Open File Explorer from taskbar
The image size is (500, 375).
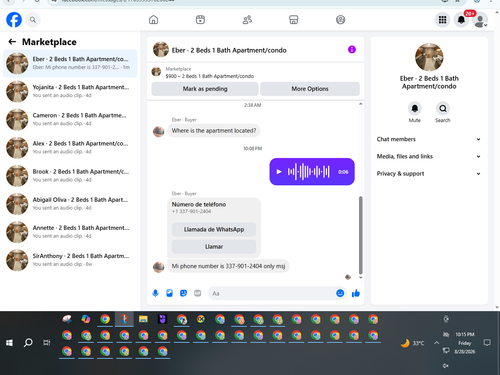(x=143, y=319)
